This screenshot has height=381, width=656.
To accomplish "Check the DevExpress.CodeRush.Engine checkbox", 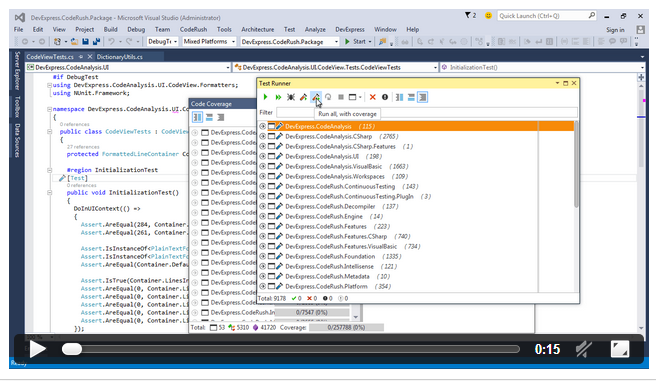I will pyautogui.click(x=272, y=216).
